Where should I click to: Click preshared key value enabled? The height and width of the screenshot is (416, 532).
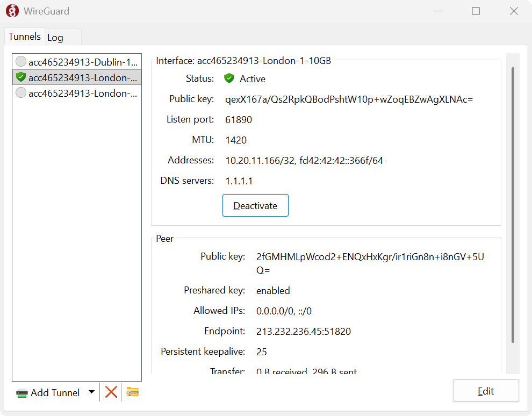pyautogui.click(x=273, y=291)
